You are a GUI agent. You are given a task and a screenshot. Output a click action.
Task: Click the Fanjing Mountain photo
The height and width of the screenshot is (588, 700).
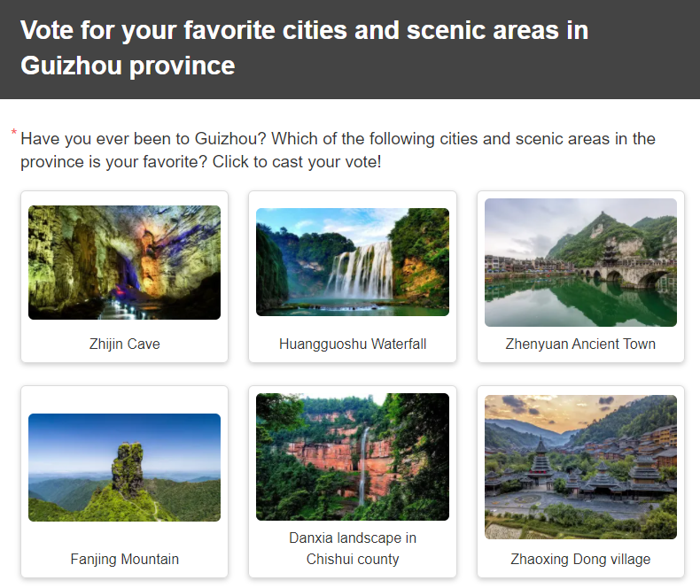[x=124, y=467]
